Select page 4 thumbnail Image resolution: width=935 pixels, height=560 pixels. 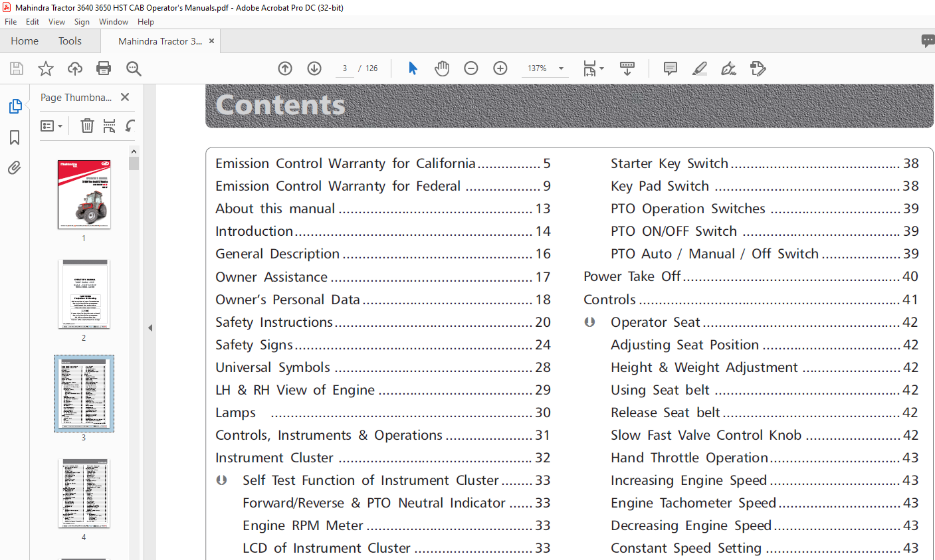[84, 493]
